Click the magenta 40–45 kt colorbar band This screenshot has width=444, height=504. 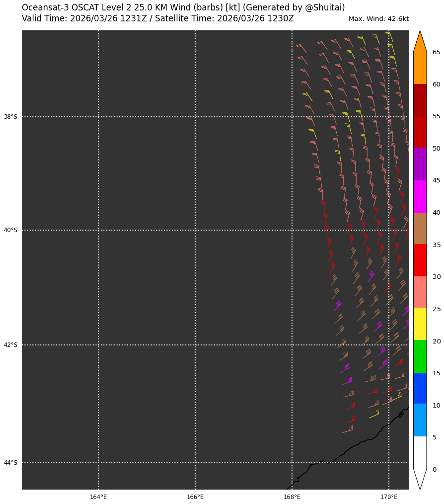420,196
